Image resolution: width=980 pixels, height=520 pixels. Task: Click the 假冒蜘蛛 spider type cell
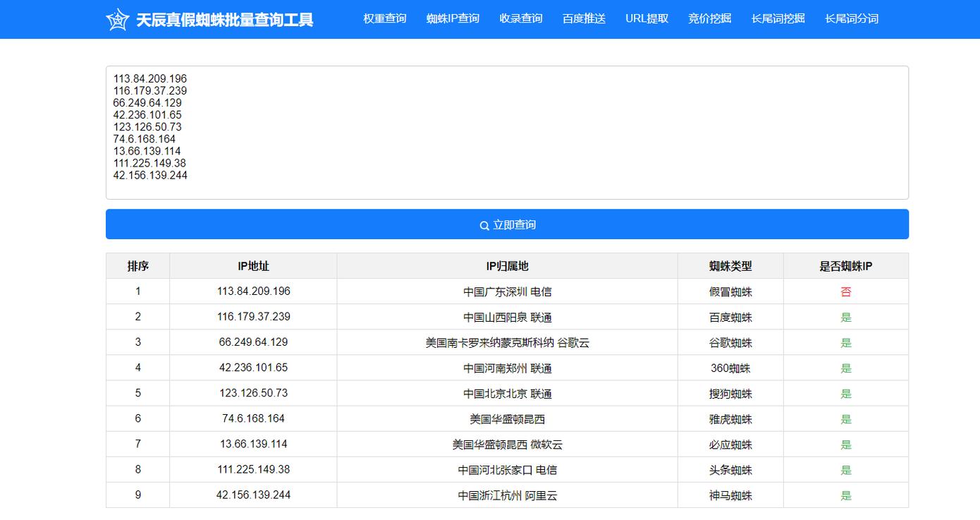pyautogui.click(x=730, y=291)
